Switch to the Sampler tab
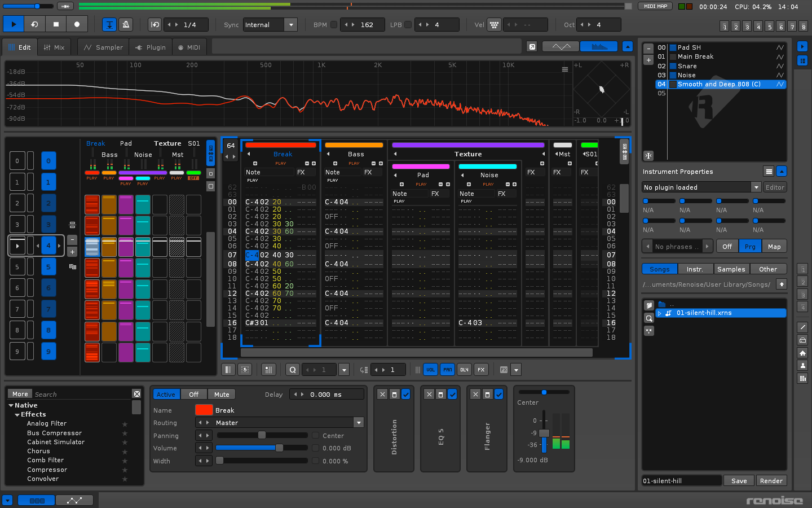 103,47
